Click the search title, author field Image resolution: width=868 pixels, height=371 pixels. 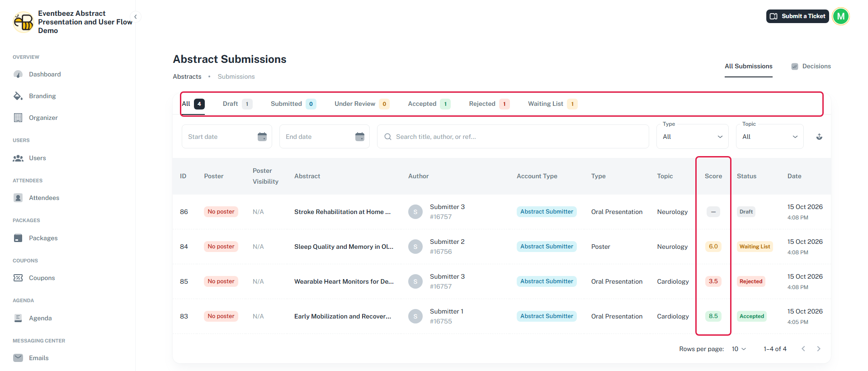click(513, 137)
